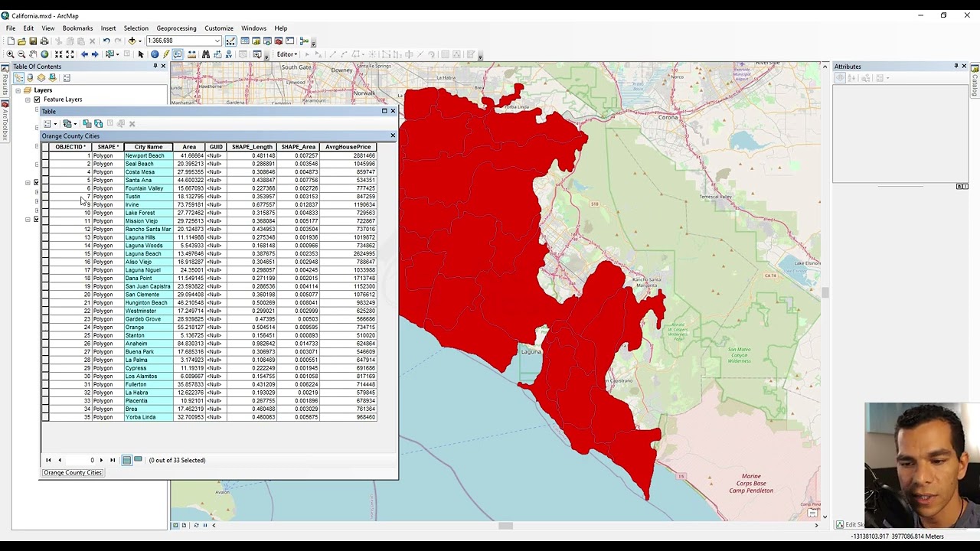Activate the Hyperlink lightning tool
The image size is (980, 551).
point(165,54)
